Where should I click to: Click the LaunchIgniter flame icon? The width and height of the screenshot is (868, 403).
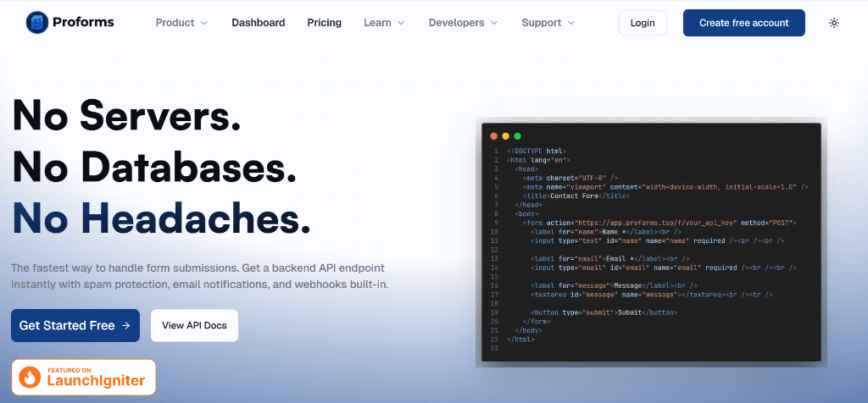(31, 377)
